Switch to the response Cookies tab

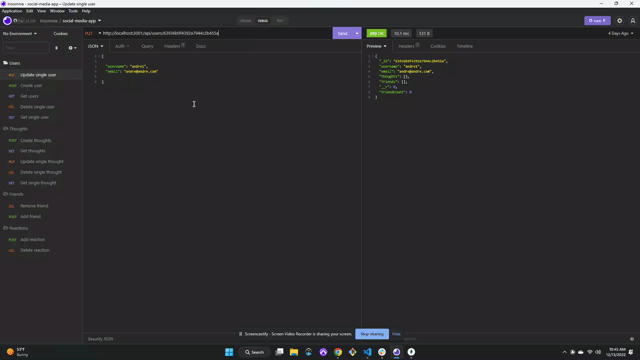(438, 46)
